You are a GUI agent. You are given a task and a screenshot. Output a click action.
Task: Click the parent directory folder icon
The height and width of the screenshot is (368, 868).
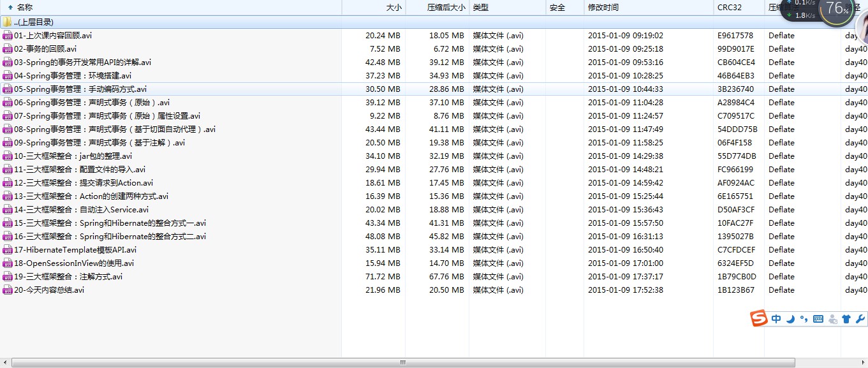(x=7, y=22)
